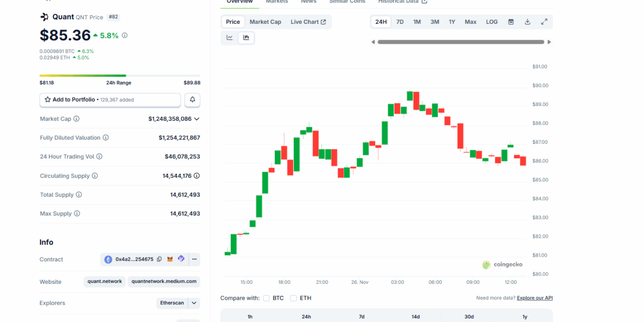Open more contract options ellipsis menu
The height and width of the screenshot is (322, 644).
194,259
